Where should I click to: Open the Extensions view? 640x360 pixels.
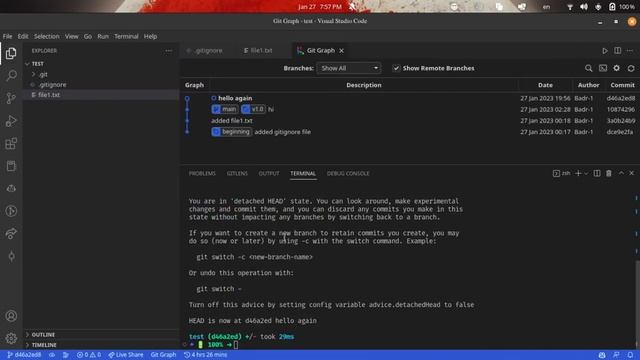point(11,143)
